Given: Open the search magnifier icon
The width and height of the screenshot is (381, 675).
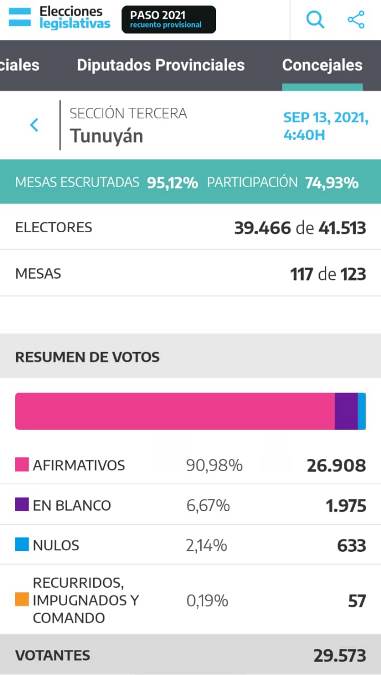Looking at the screenshot, I should (x=315, y=20).
